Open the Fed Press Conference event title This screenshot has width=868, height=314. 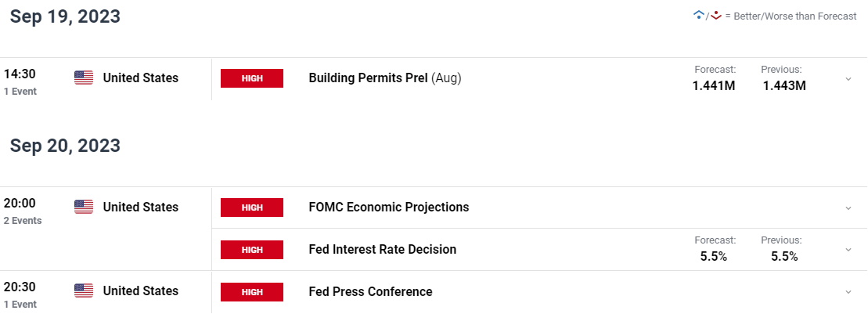click(370, 291)
